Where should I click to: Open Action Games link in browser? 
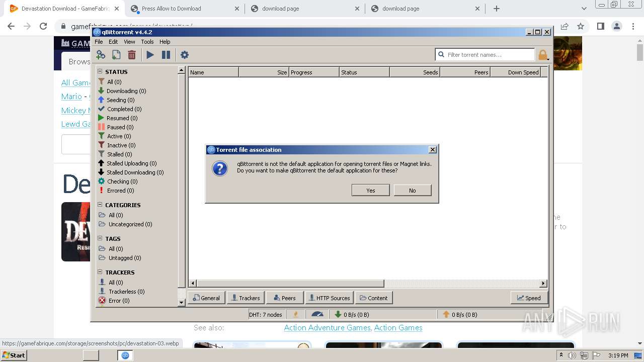click(398, 328)
